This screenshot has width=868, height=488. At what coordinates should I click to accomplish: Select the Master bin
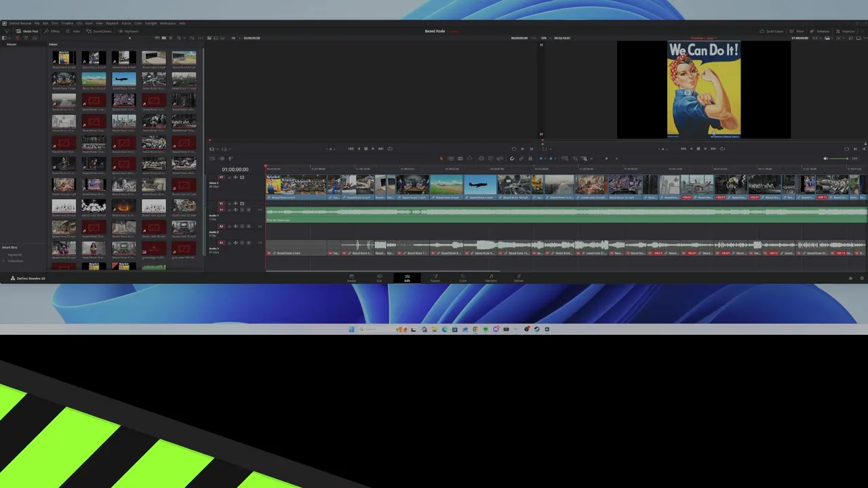[12, 44]
